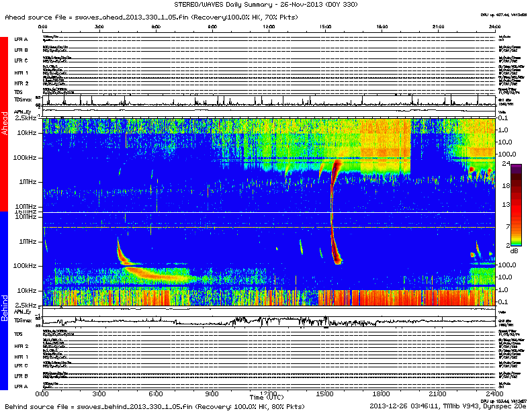Click the 3:00 tick on bottom time axis
This screenshot has width=532, height=411.
(x=99, y=394)
